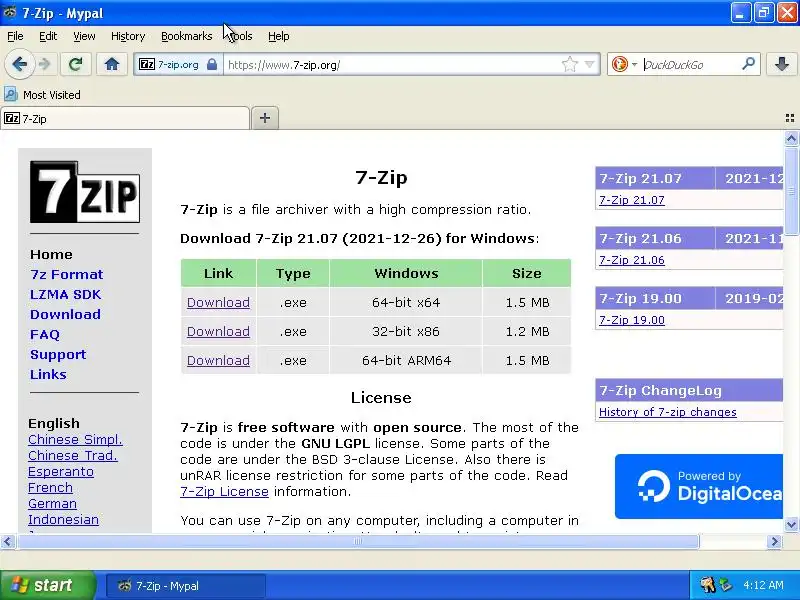Open the LZMA SDK sidebar link
The image size is (800, 600).
[66, 294]
